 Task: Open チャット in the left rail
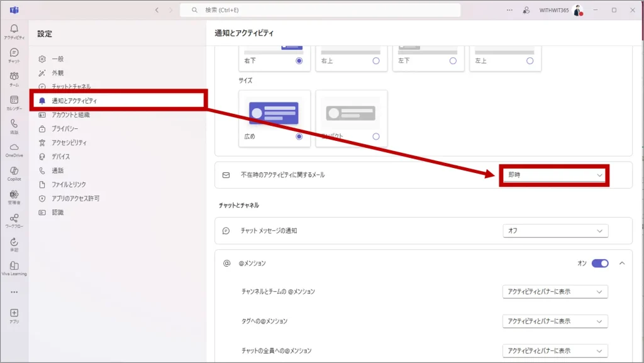pyautogui.click(x=14, y=55)
